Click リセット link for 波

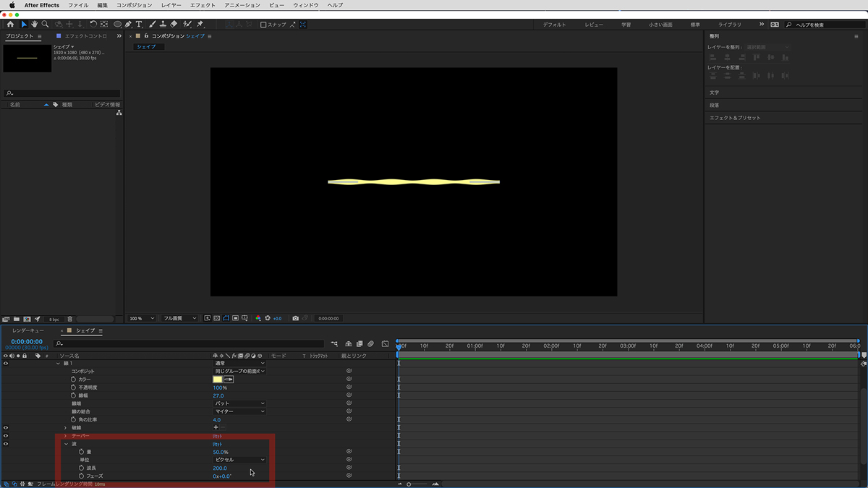[x=218, y=444]
